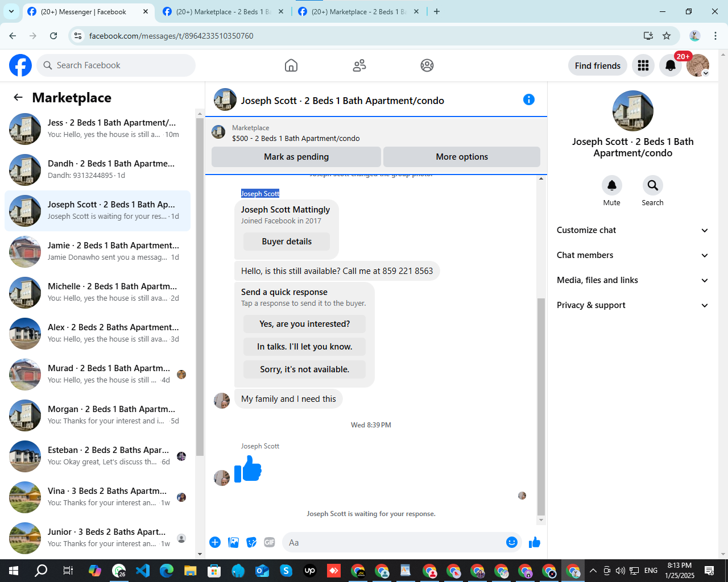Focus the Search Facebook field
Viewport: 728px width, 582px height.
coord(116,65)
